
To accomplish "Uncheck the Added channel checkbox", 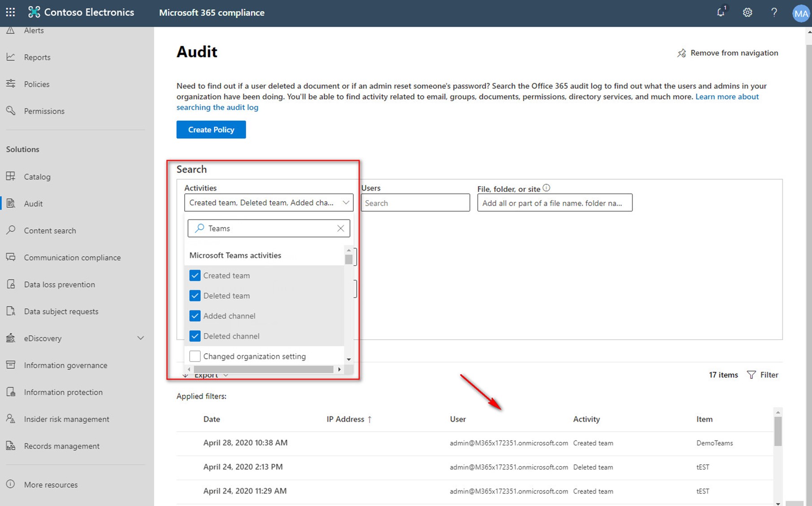I will pyautogui.click(x=195, y=316).
